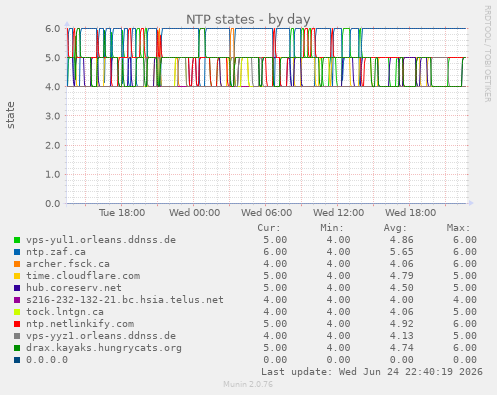This screenshot has height=395, width=497.
Task: Click the 3.0 y-axis tick label
Action: pyautogui.click(x=53, y=116)
